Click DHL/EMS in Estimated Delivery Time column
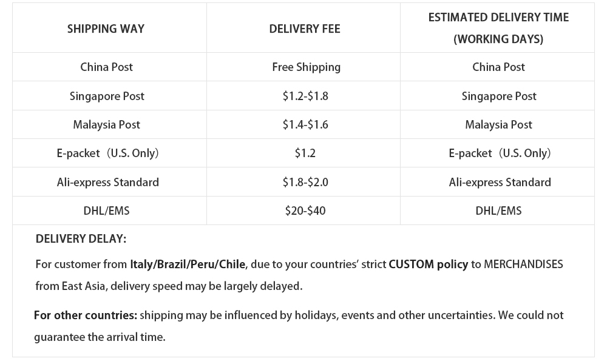Image resolution: width=607 pixels, height=364 pixels. point(498,211)
